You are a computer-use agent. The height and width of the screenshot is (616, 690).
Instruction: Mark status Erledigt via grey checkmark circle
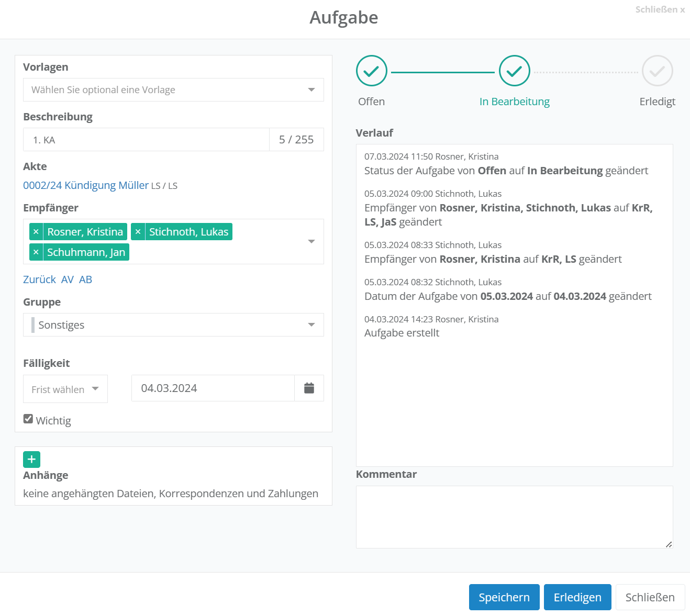[x=657, y=71]
